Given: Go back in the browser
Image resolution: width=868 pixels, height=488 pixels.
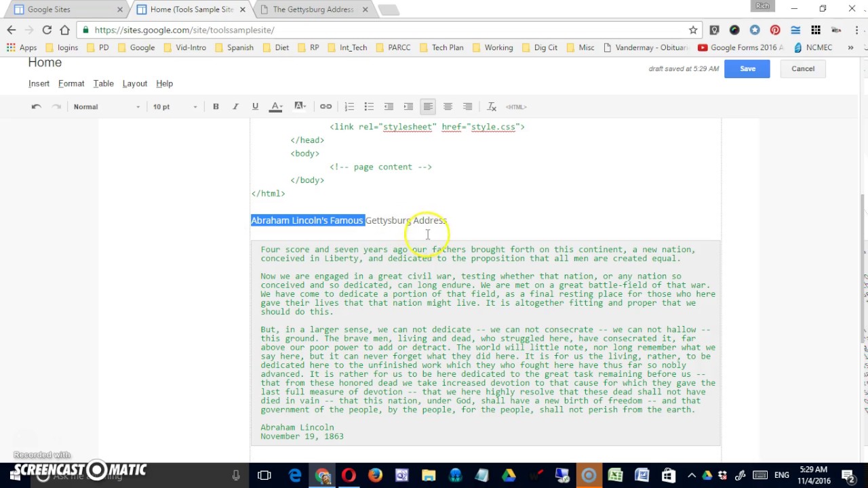Looking at the screenshot, I should tap(11, 30).
